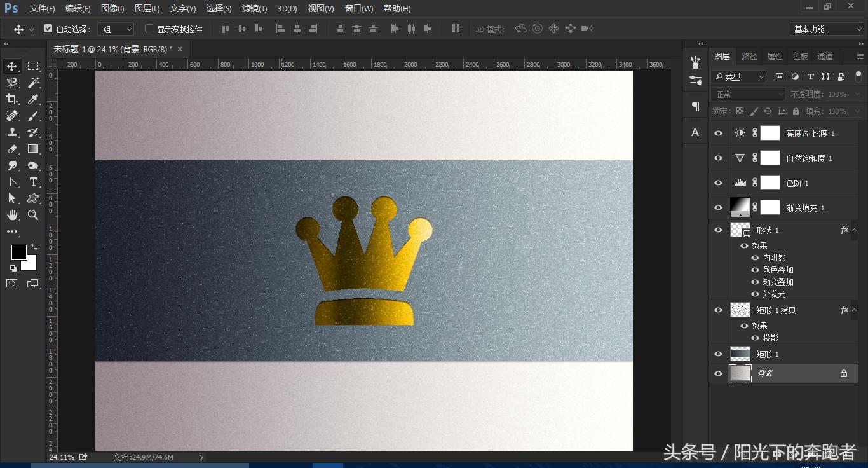Filter layers by pixel layer icon
Image resolution: width=868 pixels, height=468 pixels.
(780, 77)
